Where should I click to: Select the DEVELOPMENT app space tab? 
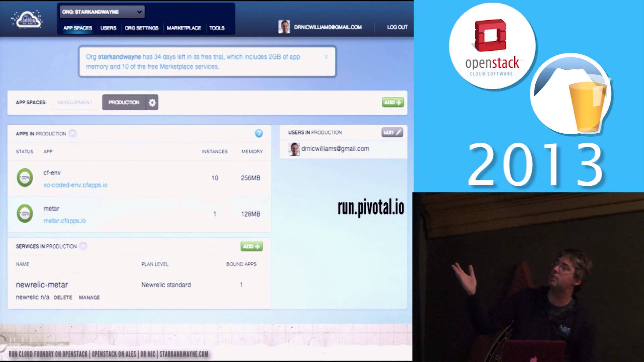click(74, 102)
